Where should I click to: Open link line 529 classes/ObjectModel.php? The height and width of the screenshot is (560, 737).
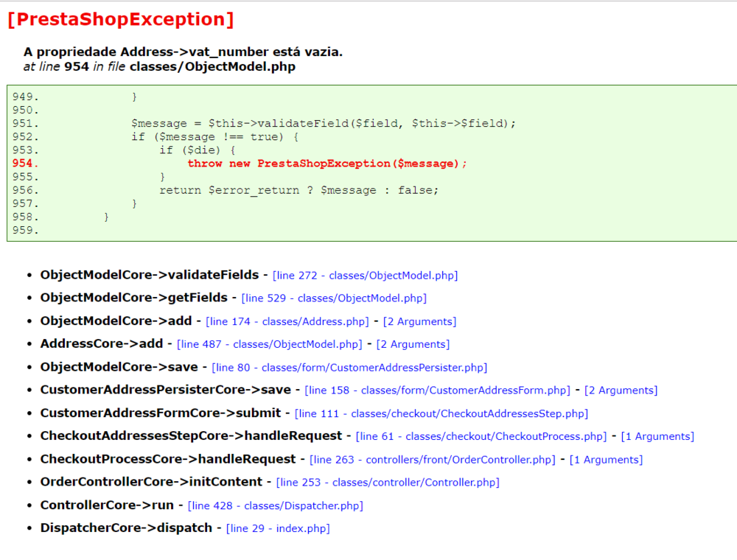(x=334, y=298)
